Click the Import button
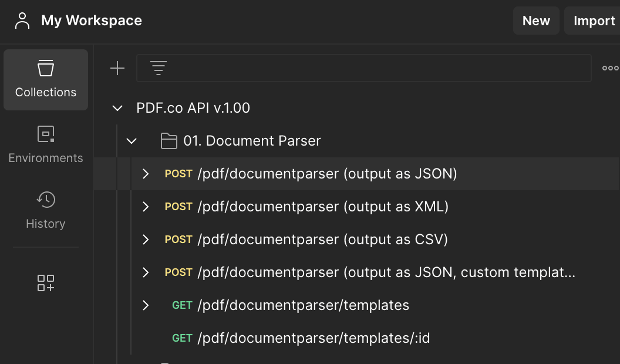The height and width of the screenshot is (364, 620). [593, 21]
